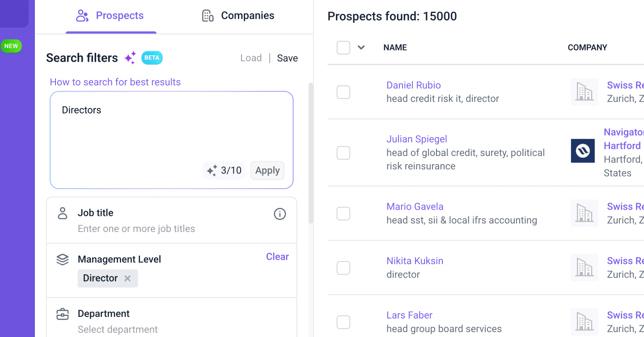Open the bulk selection dropdown arrow
Viewport: 644px width, 337px height.
(x=361, y=47)
